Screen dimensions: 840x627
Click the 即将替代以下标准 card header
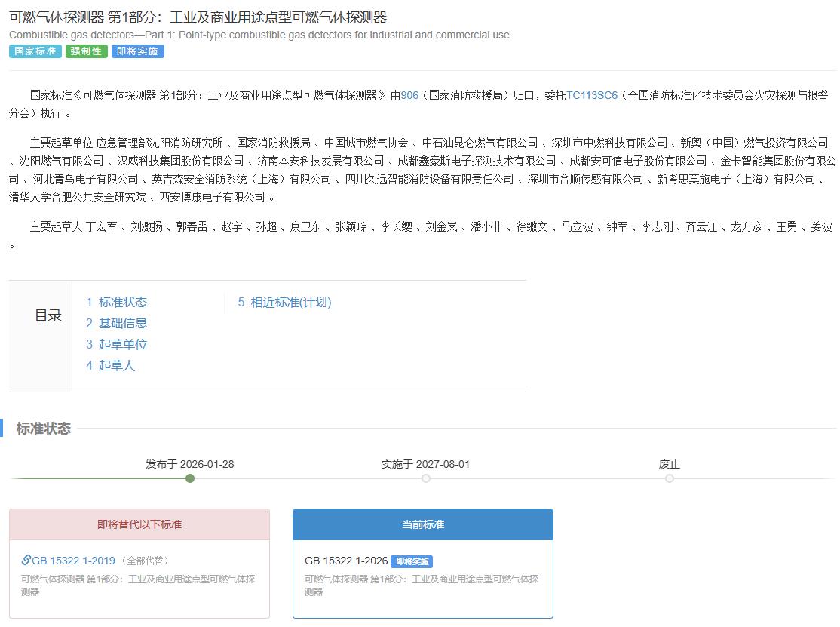139,524
